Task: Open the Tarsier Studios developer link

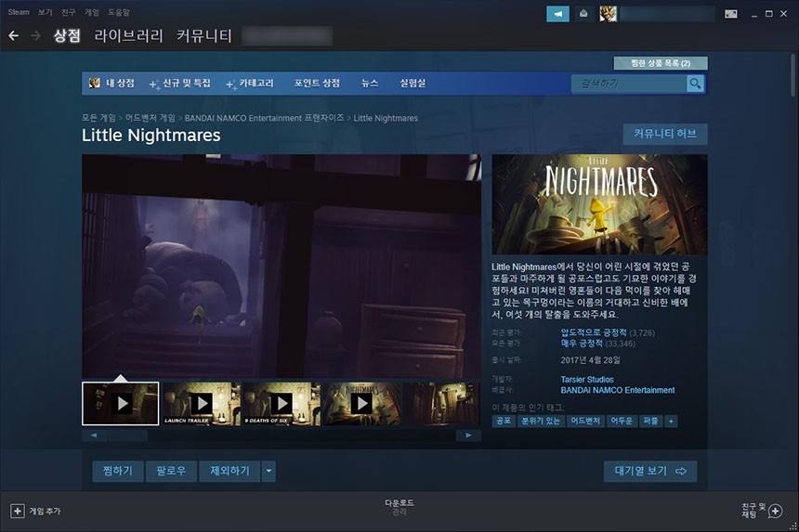Action: 587,380
